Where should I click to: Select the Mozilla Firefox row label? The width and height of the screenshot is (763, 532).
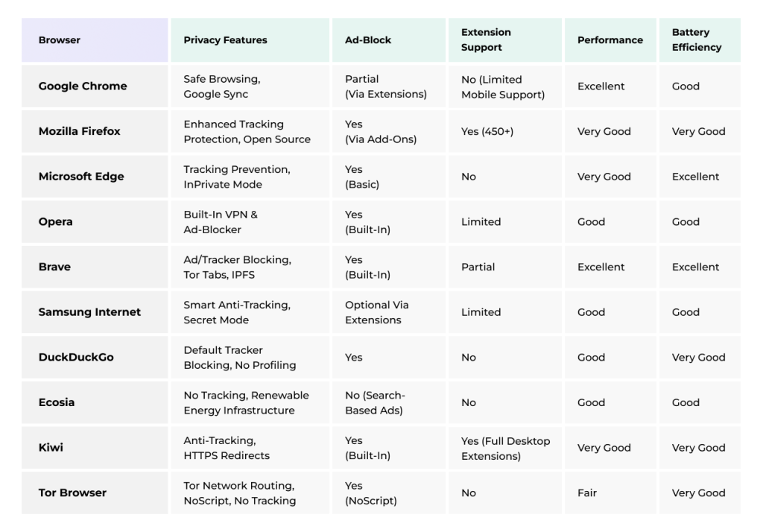(x=79, y=132)
